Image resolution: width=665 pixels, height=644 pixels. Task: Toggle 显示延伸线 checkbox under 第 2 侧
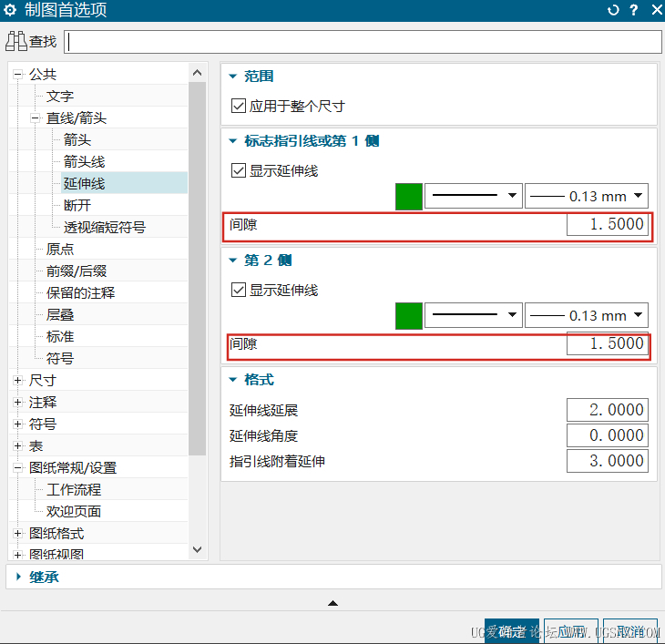(239, 290)
